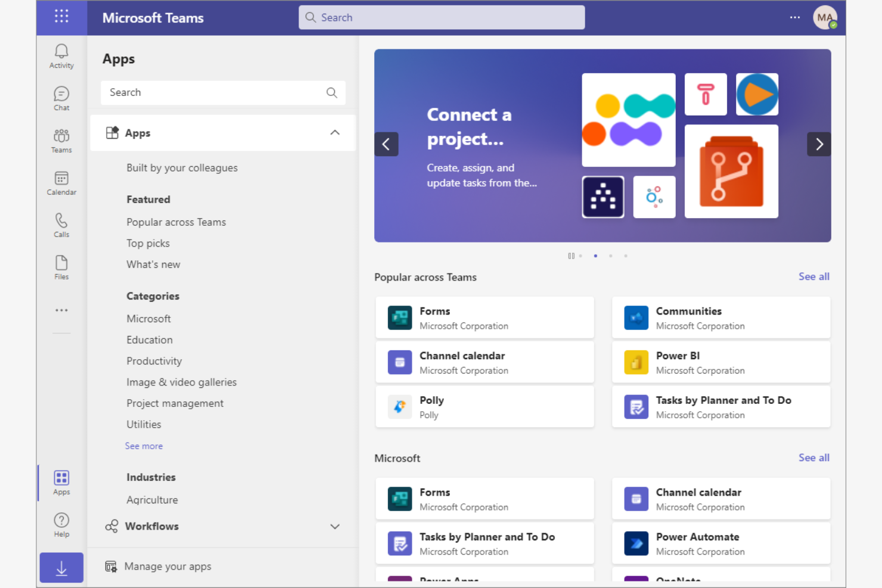The width and height of the screenshot is (882, 588).
Task: Click the Apps search field
Action: point(223,92)
